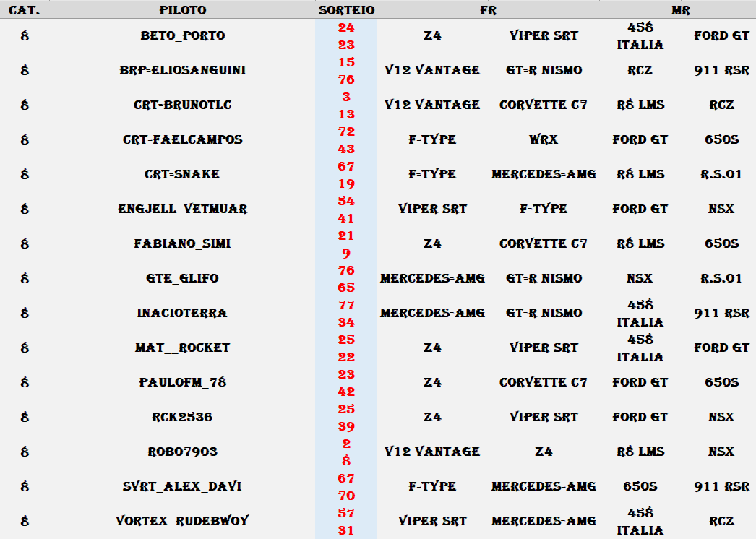Screen dimensions: 756x539
Task: Select the PAULOFM_78 pilot name cell
Action: click(183, 383)
